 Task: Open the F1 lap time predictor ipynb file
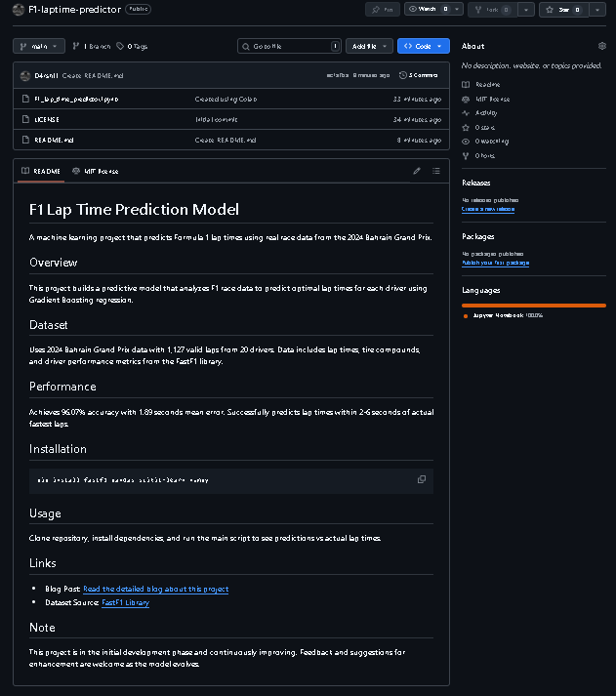coord(76,99)
